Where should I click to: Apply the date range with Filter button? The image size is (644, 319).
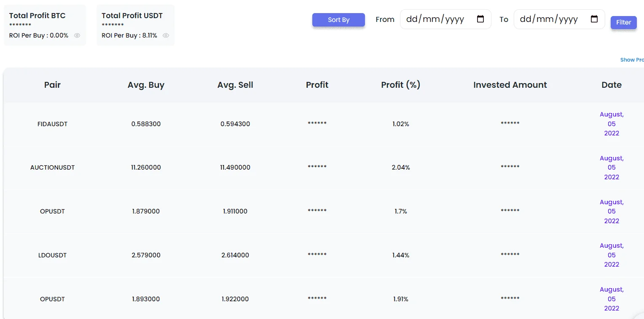tap(623, 22)
